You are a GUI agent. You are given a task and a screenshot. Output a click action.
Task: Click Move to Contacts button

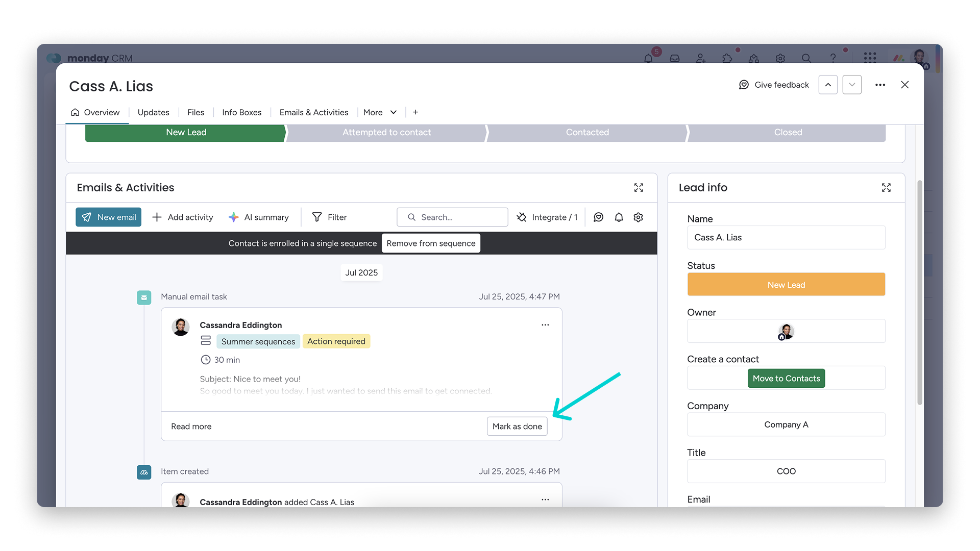point(786,379)
